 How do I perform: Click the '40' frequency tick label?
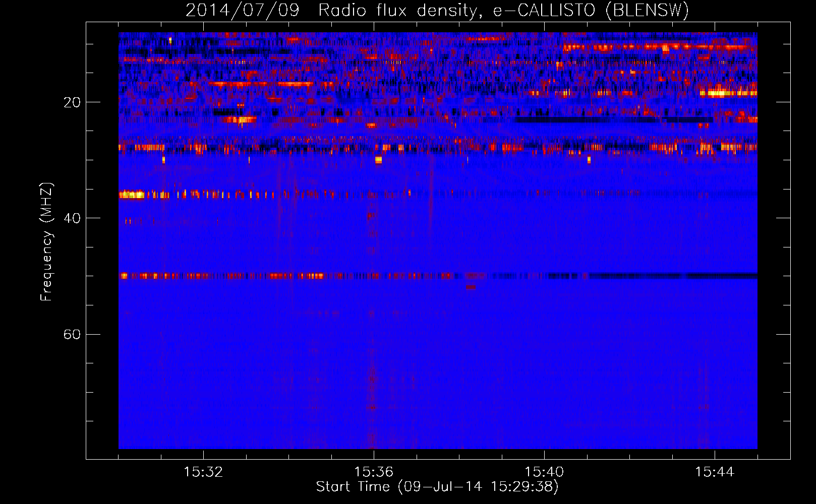point(72,218)
